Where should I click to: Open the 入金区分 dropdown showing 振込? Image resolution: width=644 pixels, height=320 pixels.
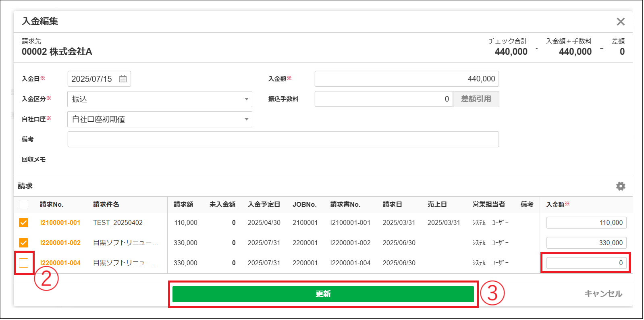pyautogui.click(x=160, y=99)
